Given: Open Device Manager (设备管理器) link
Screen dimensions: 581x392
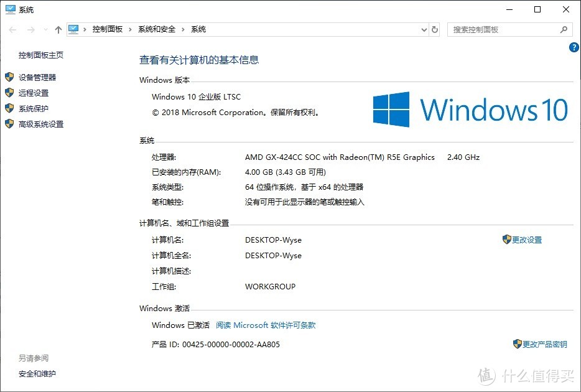Looking at the screenshot, I should pos(37,77).
